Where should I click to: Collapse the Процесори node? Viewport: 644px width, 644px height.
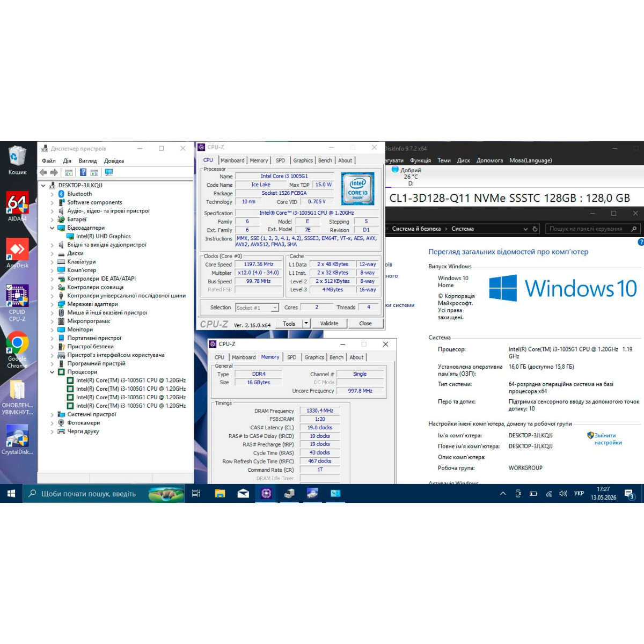pyautogui.click(x=52, y=372)
